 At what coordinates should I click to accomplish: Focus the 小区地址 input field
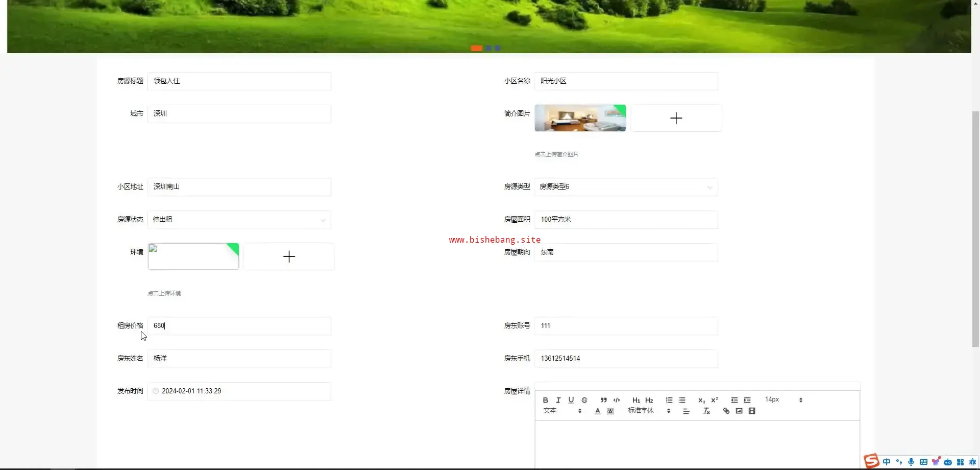tap(239, 187)
